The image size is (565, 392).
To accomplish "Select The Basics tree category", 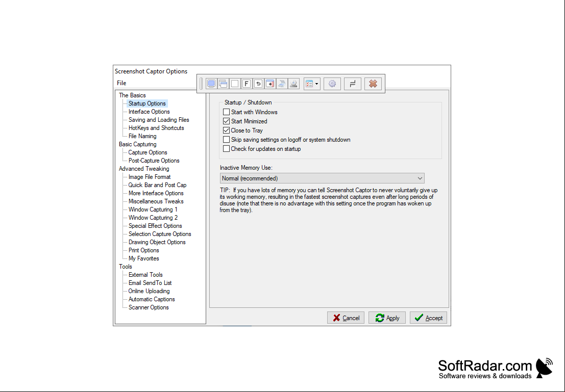I will point(132,95).
